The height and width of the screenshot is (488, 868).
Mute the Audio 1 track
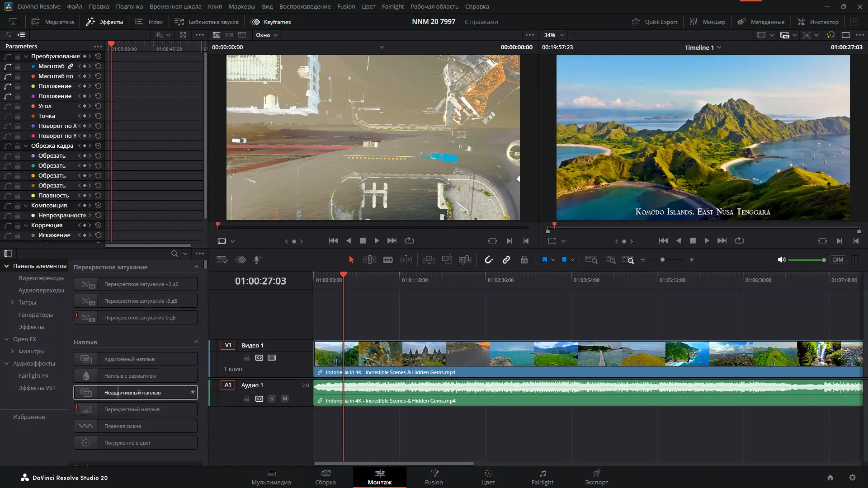point(285,399)
